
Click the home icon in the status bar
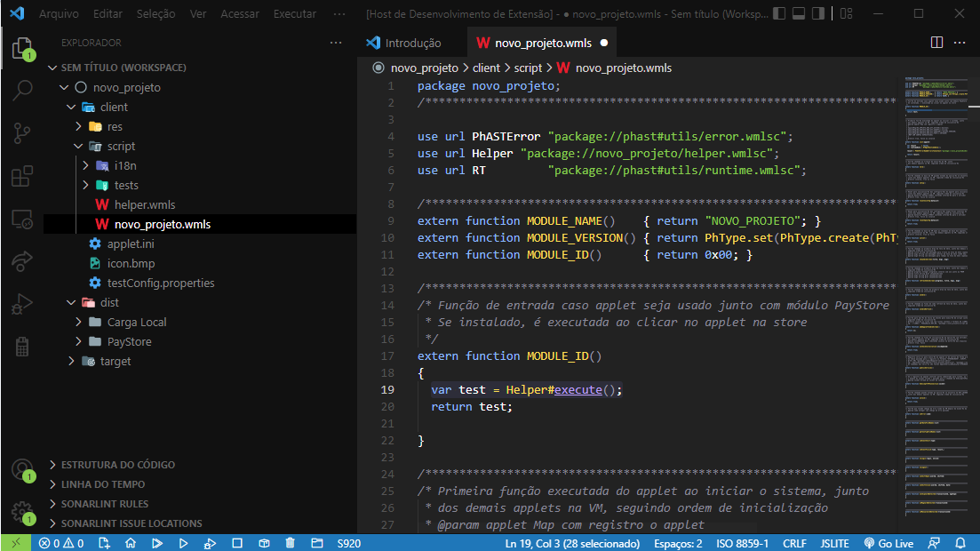[131, 541]
